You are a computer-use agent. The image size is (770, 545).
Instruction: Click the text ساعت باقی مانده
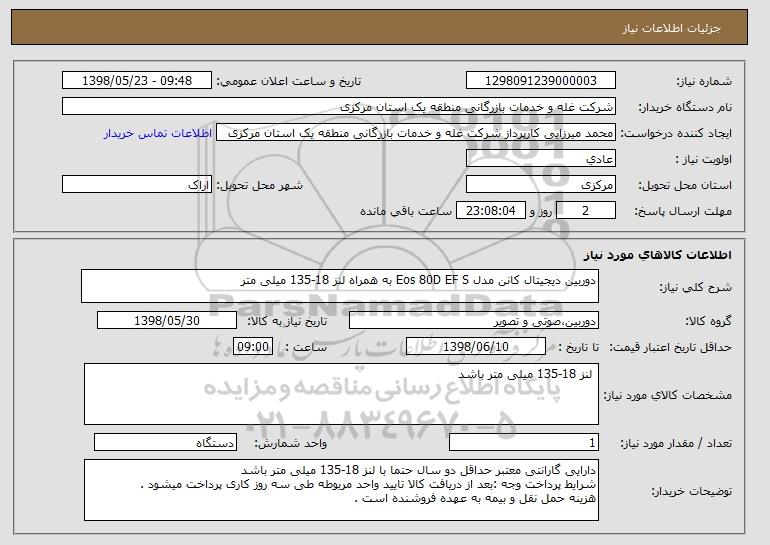point(406,212)
